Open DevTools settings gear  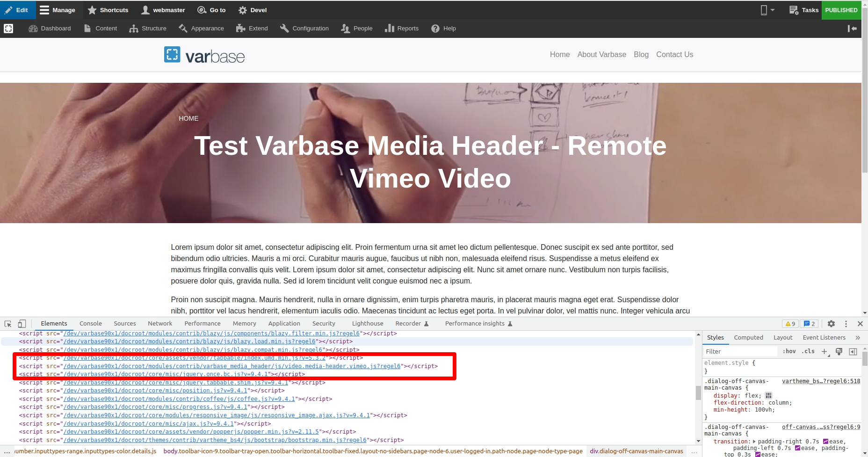(831, 324)
